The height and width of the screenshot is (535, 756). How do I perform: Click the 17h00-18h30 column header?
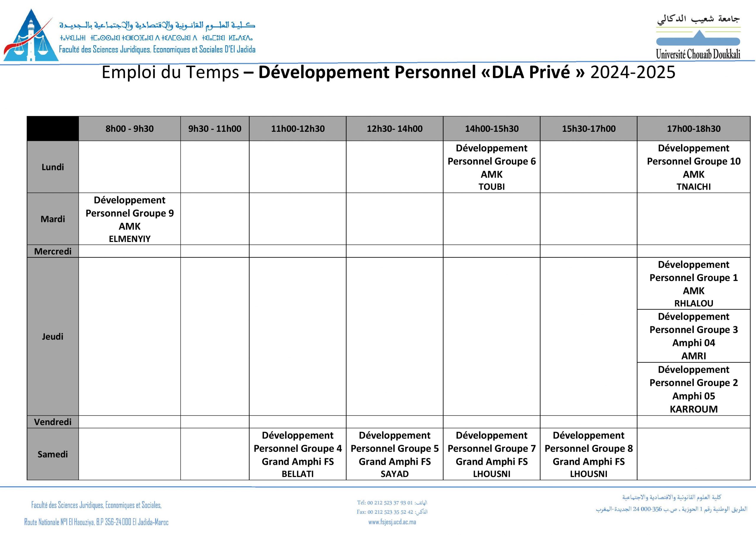tap(694, 129)
